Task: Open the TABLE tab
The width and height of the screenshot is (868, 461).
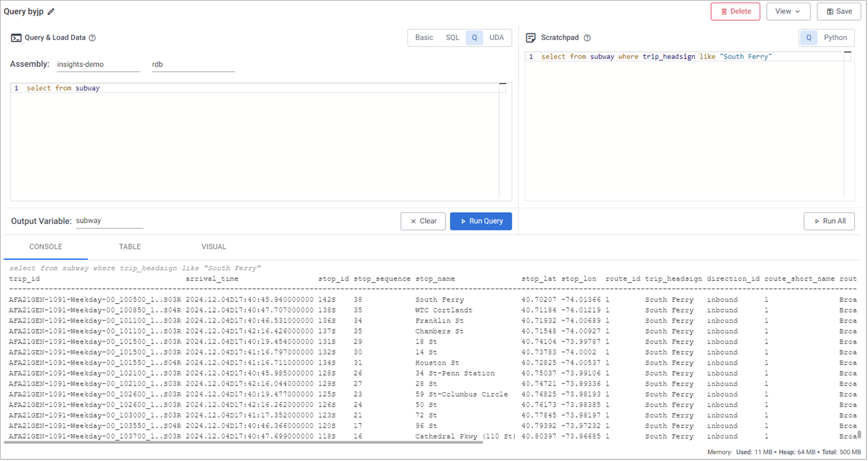Action: (x=130, y=247)
